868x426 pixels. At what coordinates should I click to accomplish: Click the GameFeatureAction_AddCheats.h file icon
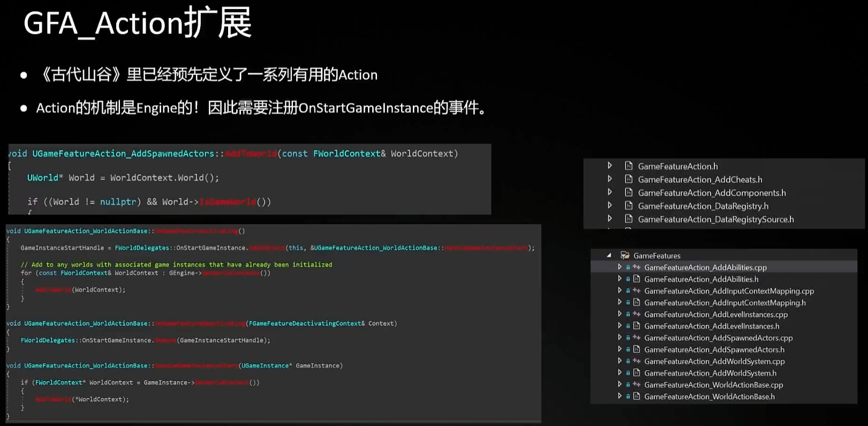point(629,180)
